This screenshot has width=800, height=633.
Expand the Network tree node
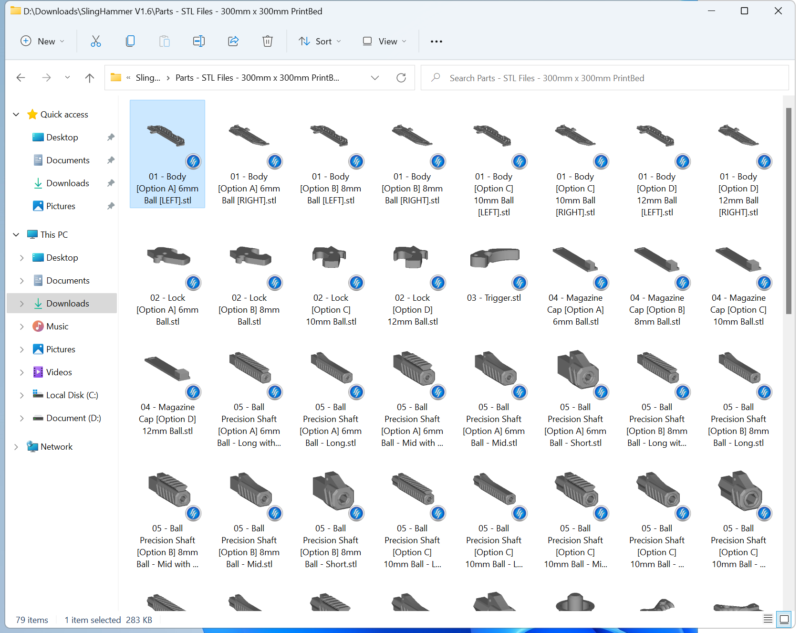tap(16, 446)
